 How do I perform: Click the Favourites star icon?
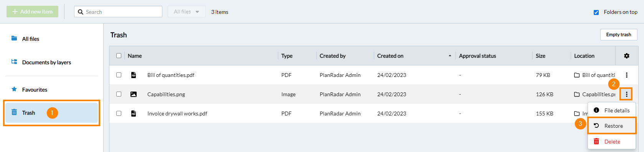click(x=14, y=89)
